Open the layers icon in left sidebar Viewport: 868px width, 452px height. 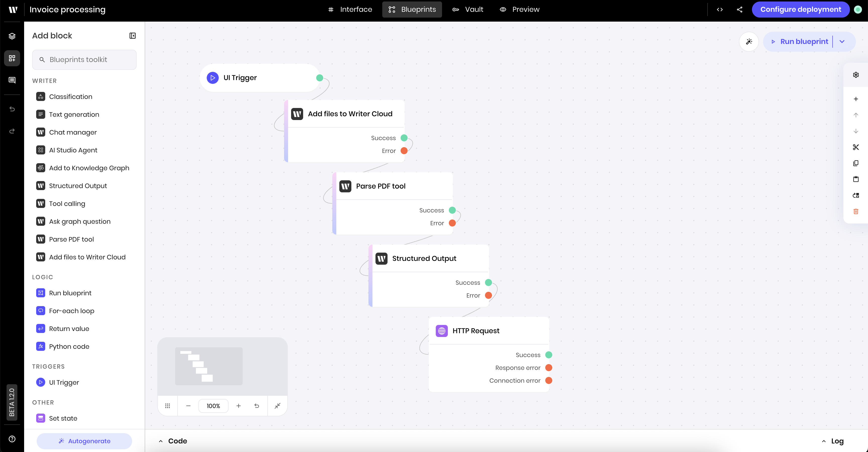[x=12, y=36]
